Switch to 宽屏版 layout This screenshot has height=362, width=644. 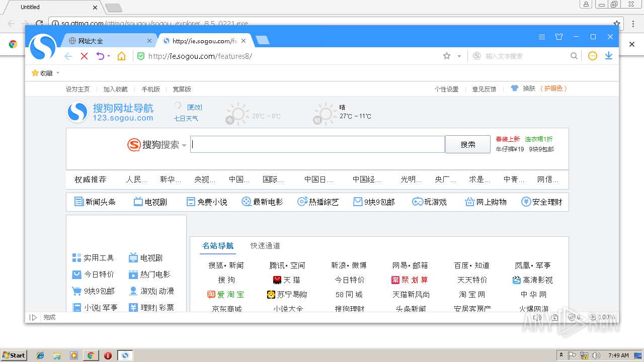click(x=182, y=89)
